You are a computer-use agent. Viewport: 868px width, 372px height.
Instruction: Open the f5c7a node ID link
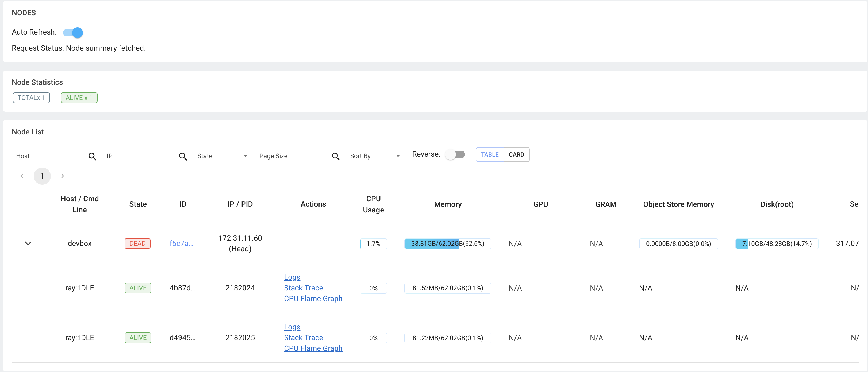click(182, 243)
